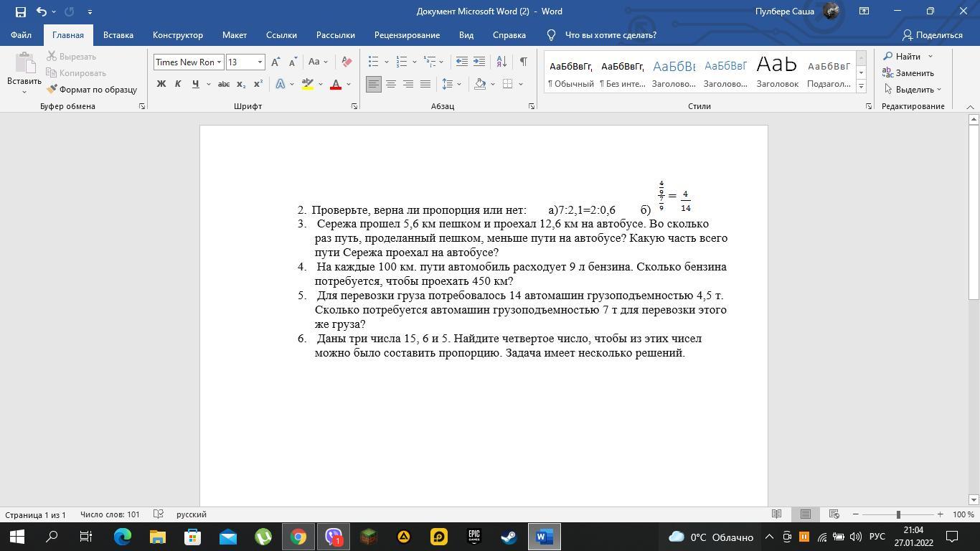Apply bulleted list formatting
Image resolution: width=980 pixels, height=551 pixels.
pos(373,62)
